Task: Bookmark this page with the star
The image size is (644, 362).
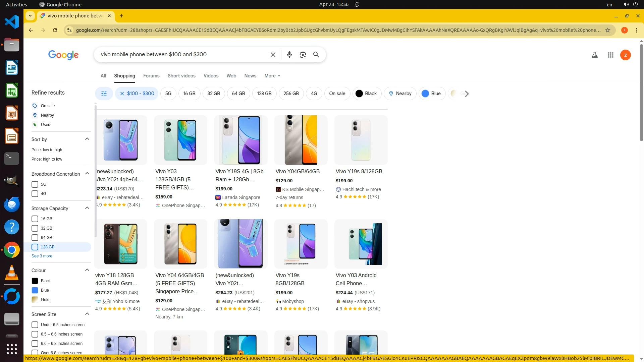Action: [607, 30]
